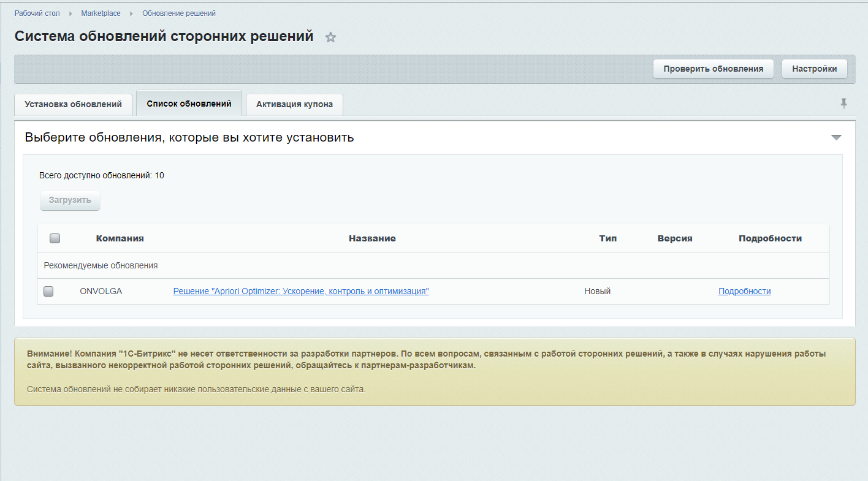This screenshot has width=868, height=481.
Task: Click the pin icon beside the tabs
Action: point(843,104)
